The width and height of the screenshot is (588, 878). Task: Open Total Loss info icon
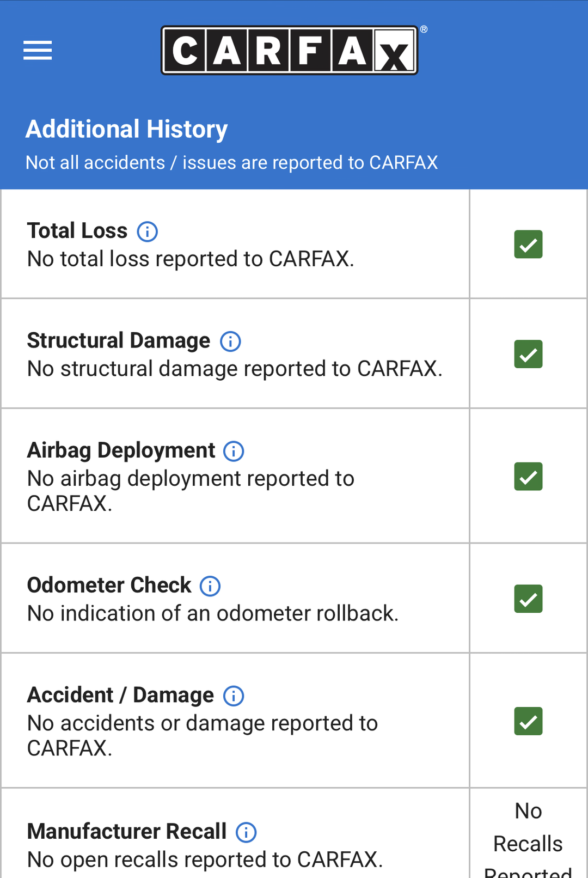pos(147,231)
